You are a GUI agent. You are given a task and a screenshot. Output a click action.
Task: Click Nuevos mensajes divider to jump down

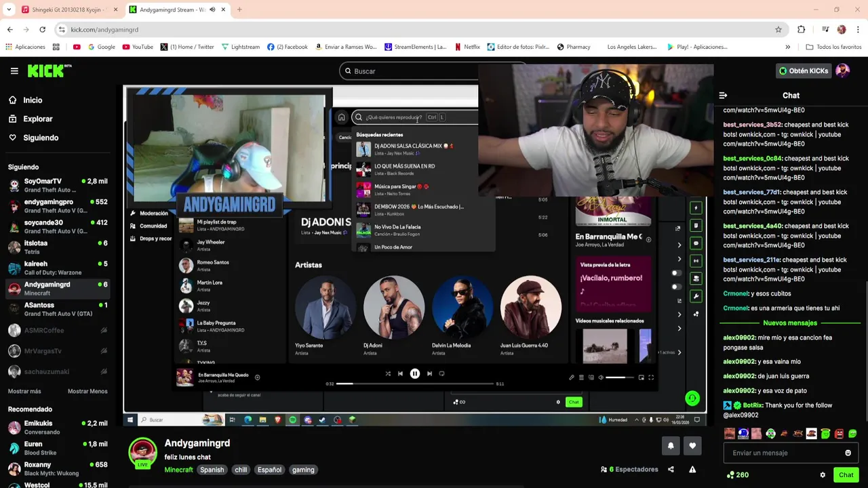tap(790, 323)
